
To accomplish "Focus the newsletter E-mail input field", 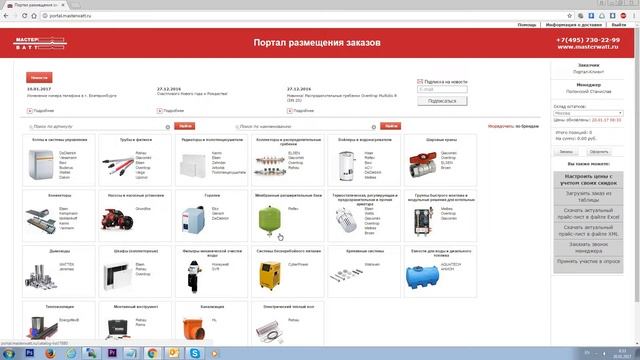I will coord(442,89).
